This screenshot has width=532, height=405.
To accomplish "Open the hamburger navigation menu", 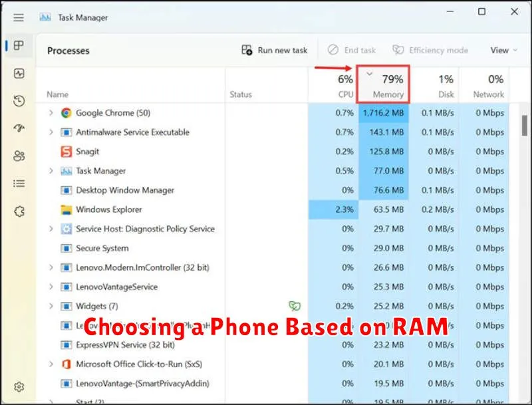I will [x=19, y=18].
